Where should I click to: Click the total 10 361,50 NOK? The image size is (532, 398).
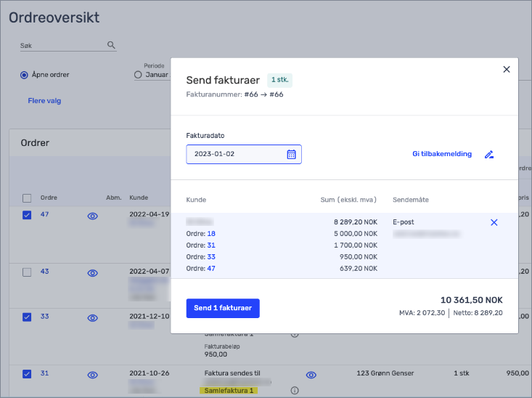coord(472,300)
